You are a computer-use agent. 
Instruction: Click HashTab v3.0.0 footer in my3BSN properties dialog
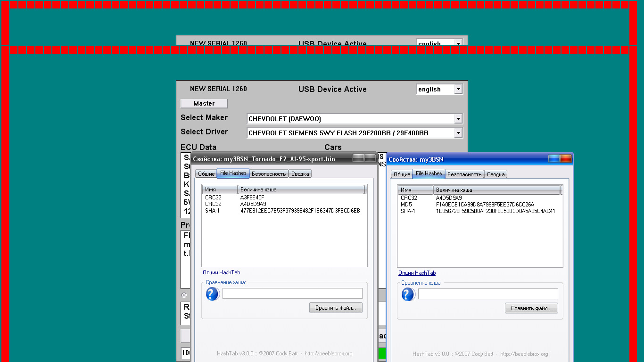[x=480, y=354]
